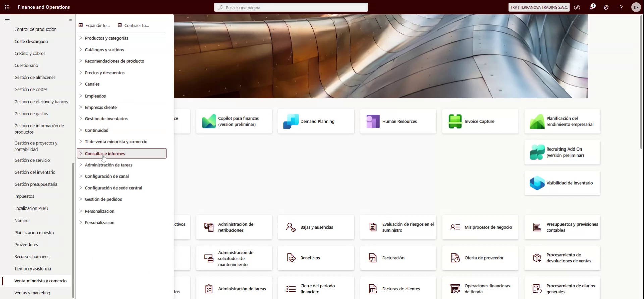Click the Procesamiento de diarios generales icon
Viewport: 644px width, 299px height.
(x=537, y=289)
